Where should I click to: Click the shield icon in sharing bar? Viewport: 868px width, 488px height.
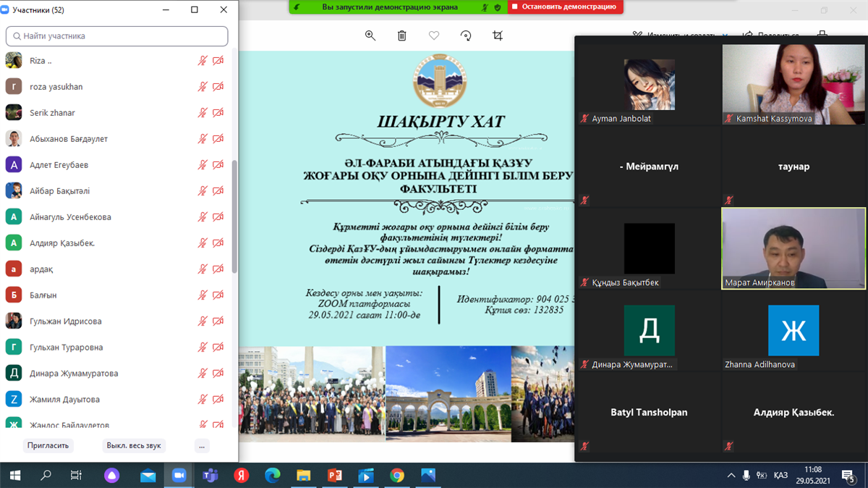point(497,7)
